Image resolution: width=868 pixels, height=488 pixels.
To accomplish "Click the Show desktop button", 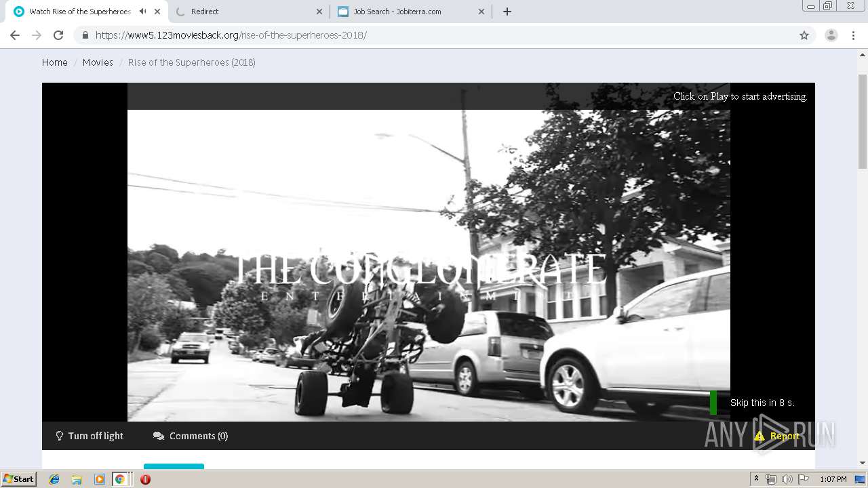I will click(861, 479).
